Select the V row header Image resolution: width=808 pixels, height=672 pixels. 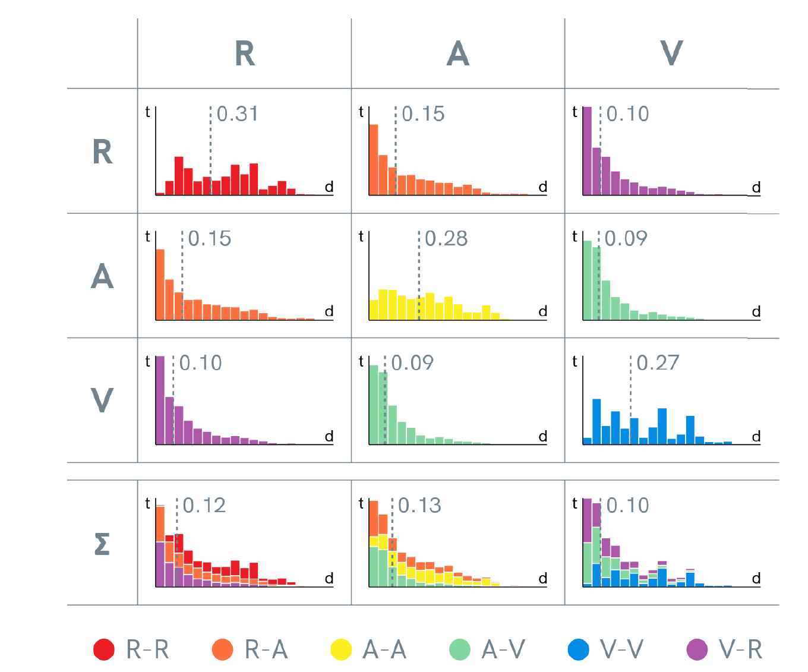102,400
